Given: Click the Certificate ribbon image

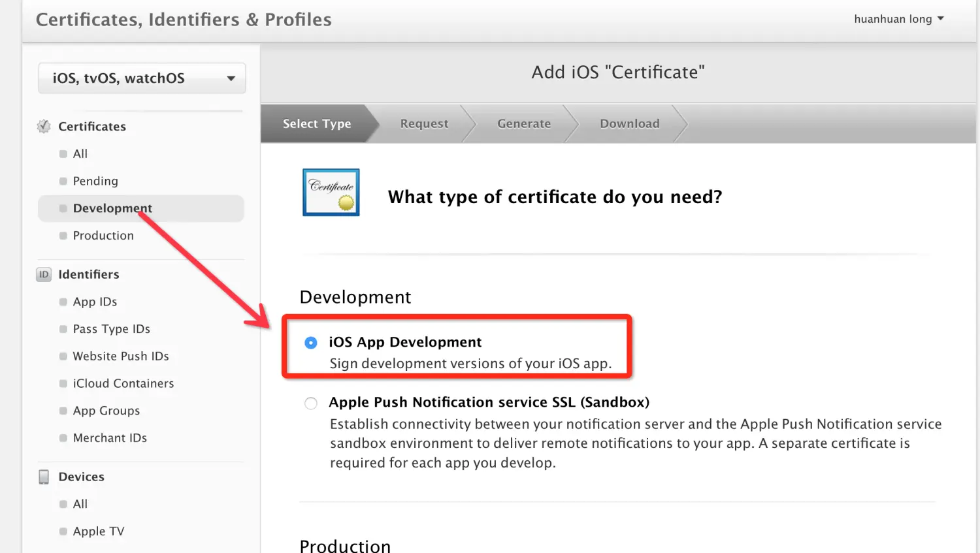Looking at the screenshot, I should (331, 193).
